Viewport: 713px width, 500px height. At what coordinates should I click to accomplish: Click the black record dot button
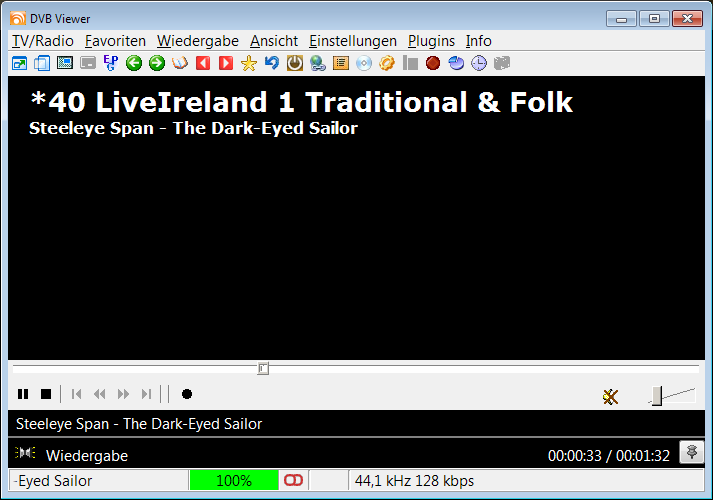coord(186,394)
